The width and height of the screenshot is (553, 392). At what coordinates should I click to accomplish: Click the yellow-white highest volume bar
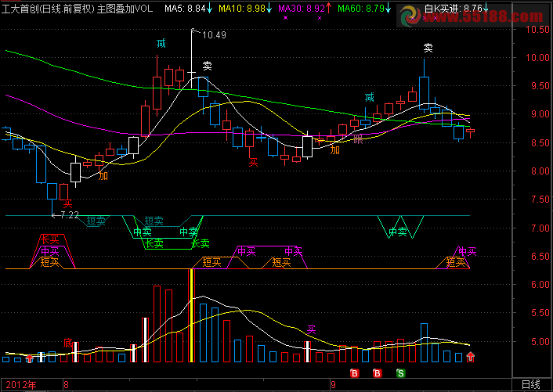point(191,315)
